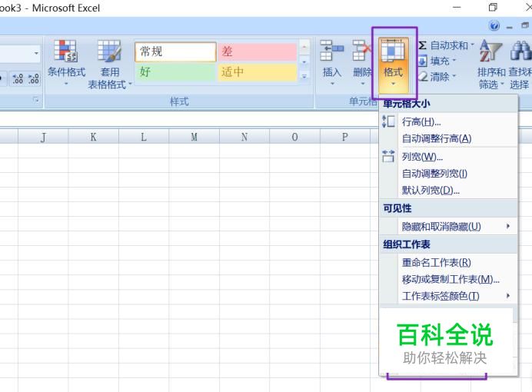The width and height of the screenshot is (532, 392).
Task: Click the Insert (插入) cells icon
Action: click(331, 51)
